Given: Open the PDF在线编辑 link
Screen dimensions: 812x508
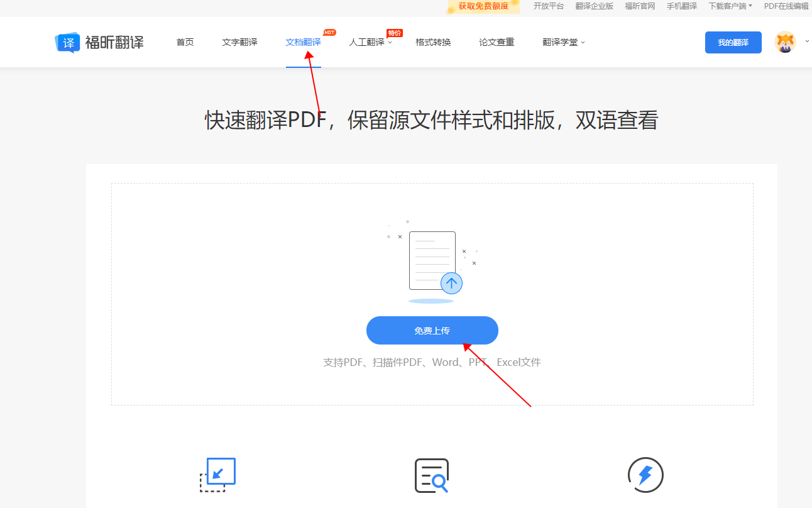Looking at the screenshot, I should pos(786,6).
